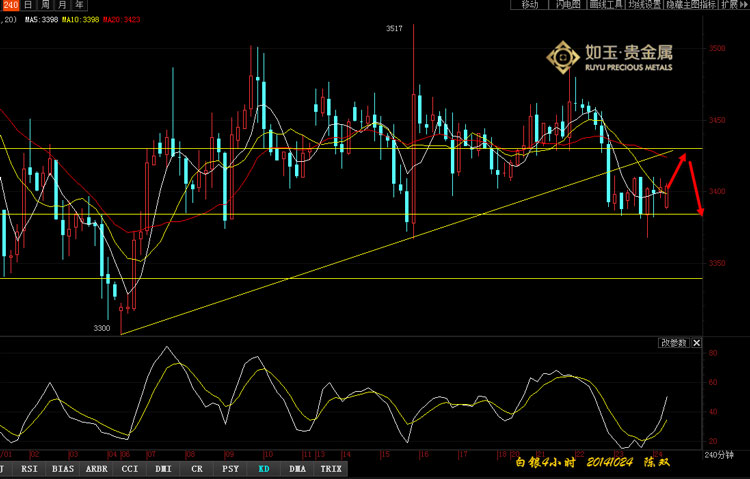Image resolution: width=750 pixels, height=479 pixels.
Task: Switch to the DMI indicator tab
Action: (164, 467)
